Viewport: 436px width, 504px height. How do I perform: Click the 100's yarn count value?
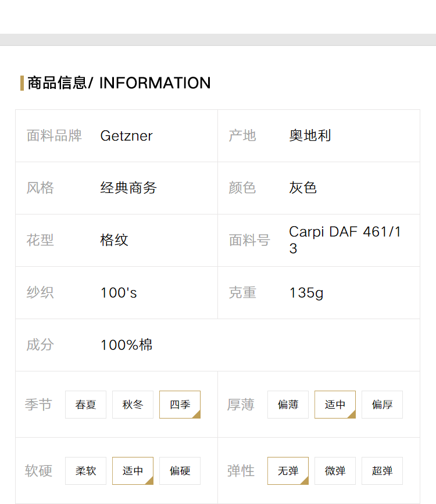click(119, 293)
